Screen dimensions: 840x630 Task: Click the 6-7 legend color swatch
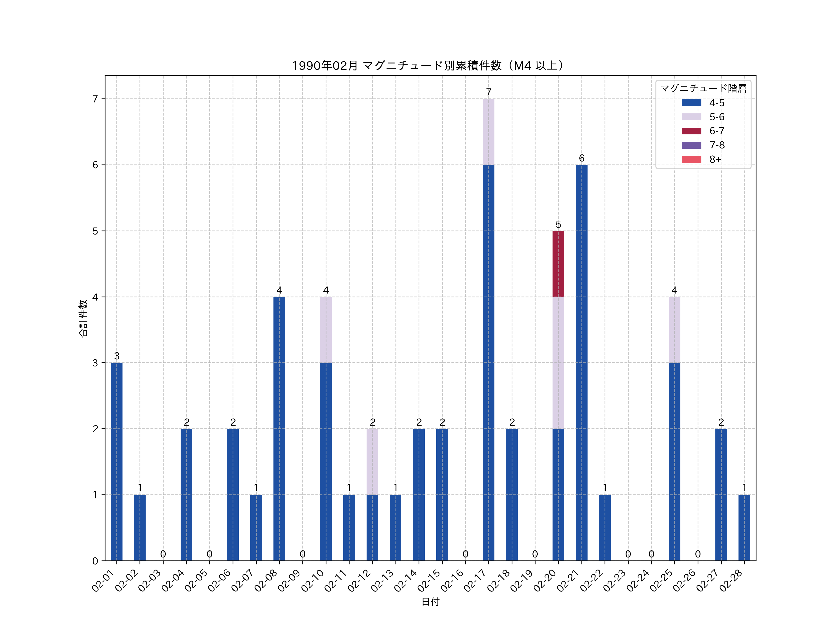click(x=691, y=131)
